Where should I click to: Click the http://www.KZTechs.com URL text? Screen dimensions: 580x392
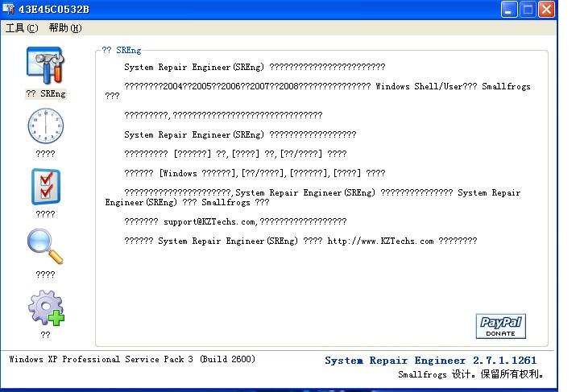tap(380, 241)
